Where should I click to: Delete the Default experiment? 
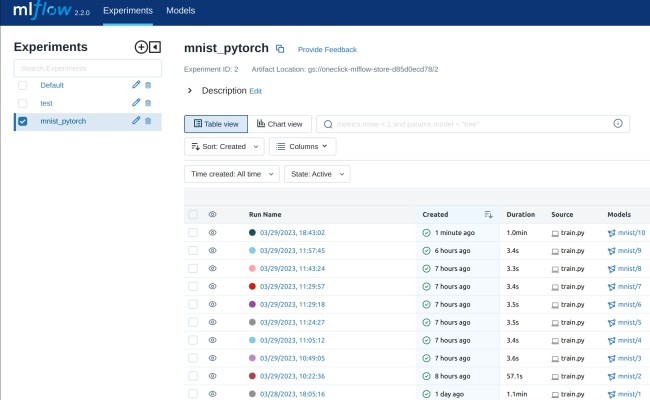[148, 85]
